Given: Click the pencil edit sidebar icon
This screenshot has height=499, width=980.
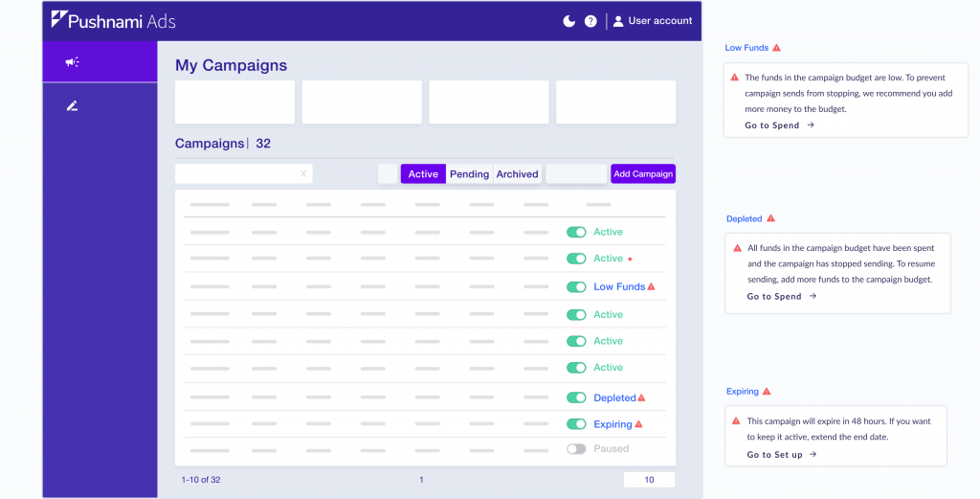Looking at the screenshot, I should click(x=72, y=106).
